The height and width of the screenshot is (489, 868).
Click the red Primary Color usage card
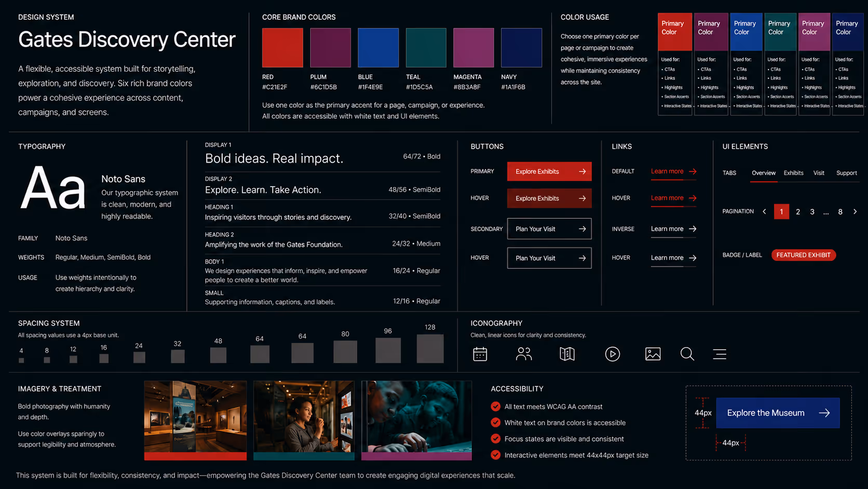pyautogui.click(x=675, y=64)
